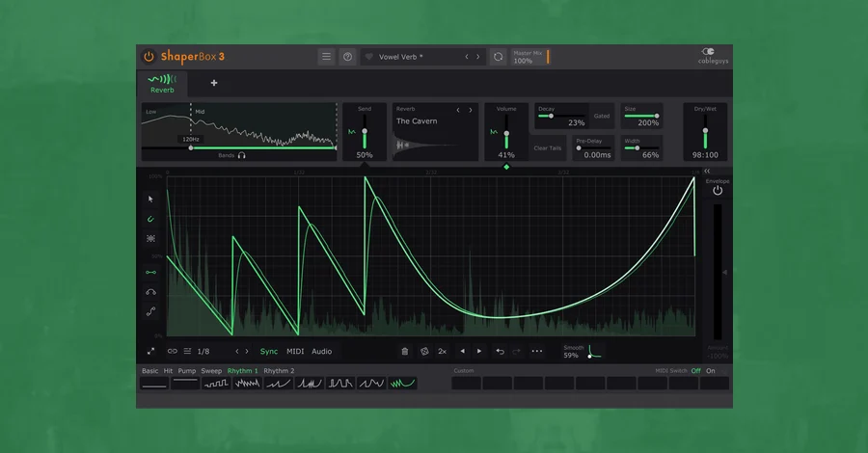Adjust the Size slider
868x453 pixels.
(x=641, y=117)
